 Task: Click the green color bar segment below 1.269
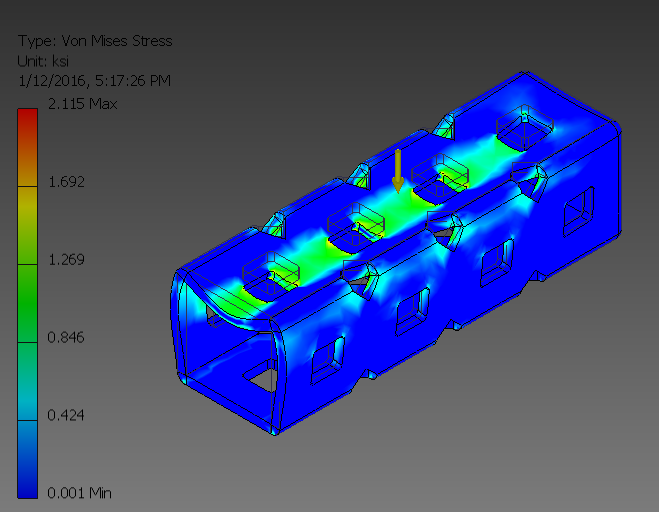pyautogui.click(x=28, y=303)
